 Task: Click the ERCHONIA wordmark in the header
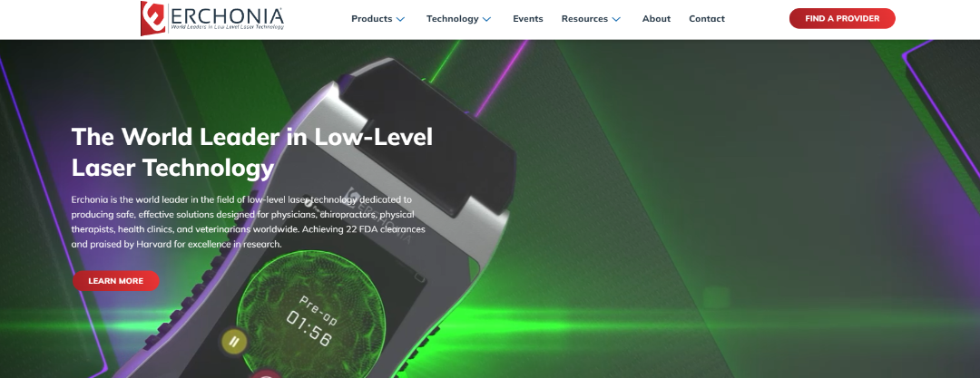[x=227, y=15]
